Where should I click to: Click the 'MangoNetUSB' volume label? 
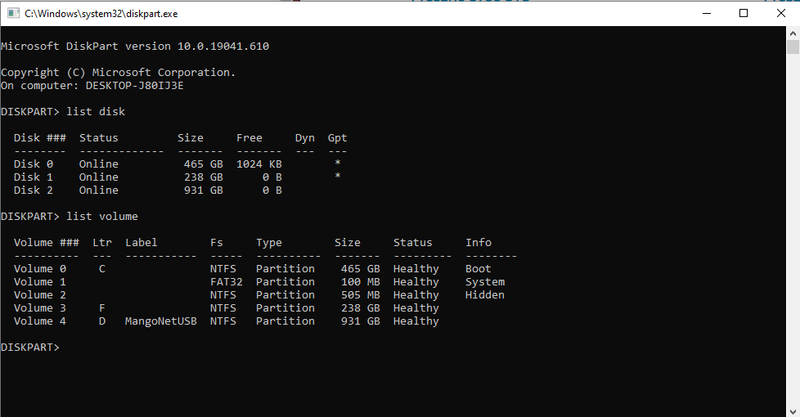tap(161, 322)
